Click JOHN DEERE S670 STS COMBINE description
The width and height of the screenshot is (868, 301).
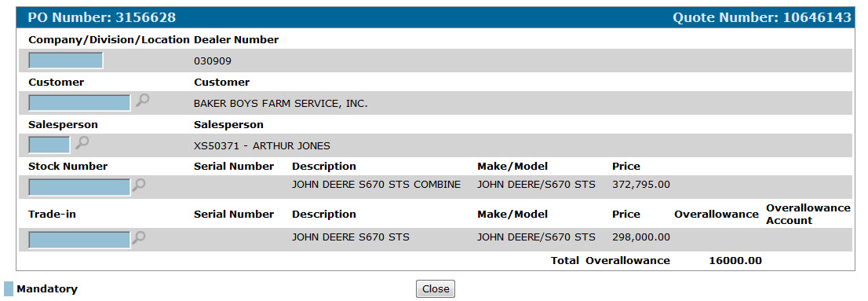377,185
